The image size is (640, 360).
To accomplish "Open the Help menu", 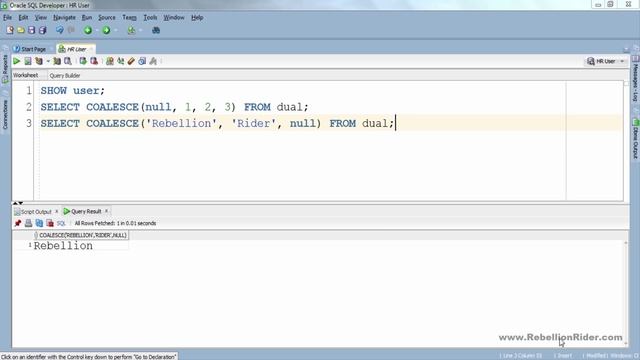I will (x=197, y=18).
